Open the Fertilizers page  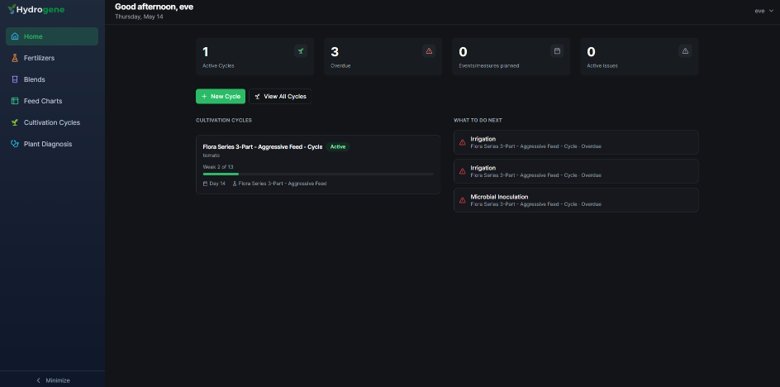(x=52, y=58)
